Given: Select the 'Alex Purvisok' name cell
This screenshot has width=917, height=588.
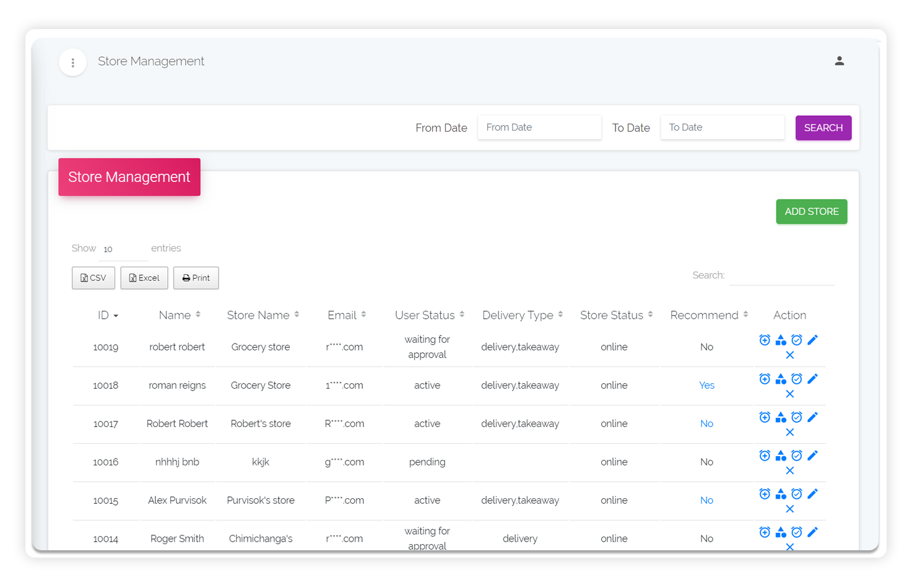Looking at the screenshot, I should point(177,501).
